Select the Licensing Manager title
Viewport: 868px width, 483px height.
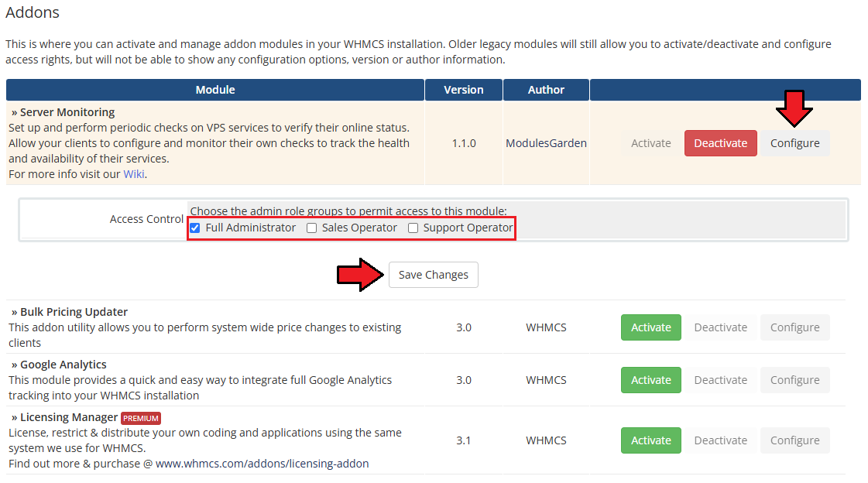(x=69, y=417)
